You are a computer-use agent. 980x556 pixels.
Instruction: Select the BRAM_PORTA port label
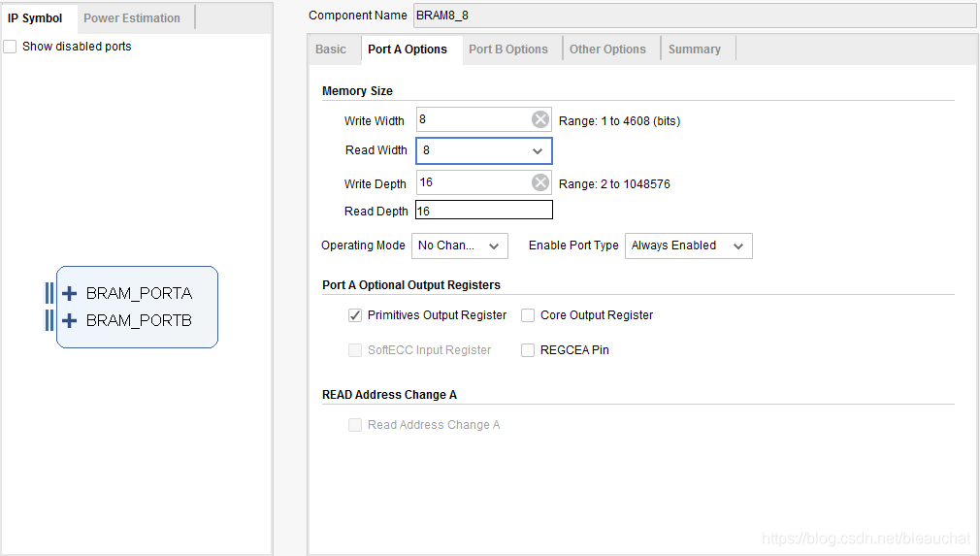139,293
